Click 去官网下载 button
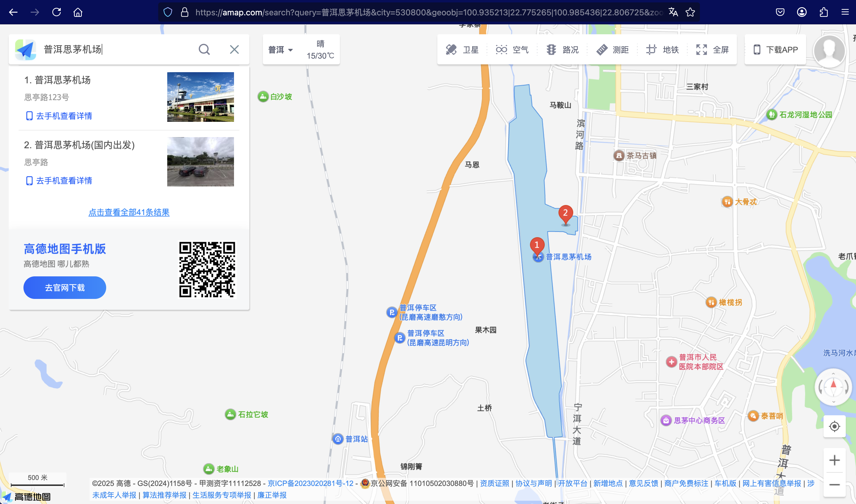The height and width of the screenshot is (504, 856). point(65,288)
